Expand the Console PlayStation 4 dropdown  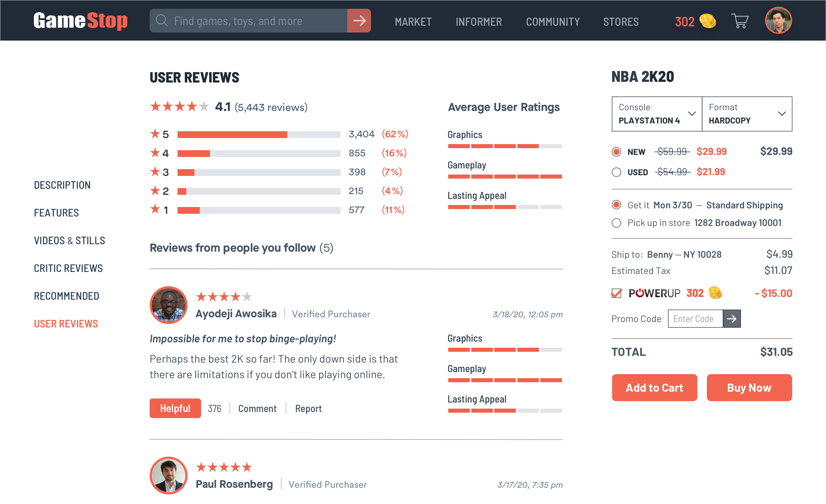pyautogui.click(x=657, y=114)
